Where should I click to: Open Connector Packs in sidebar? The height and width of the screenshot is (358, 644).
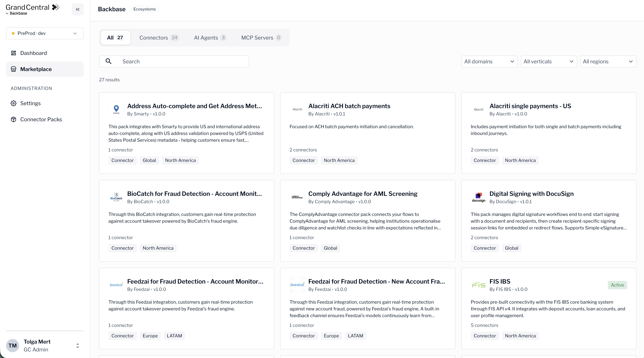point(45,119)
